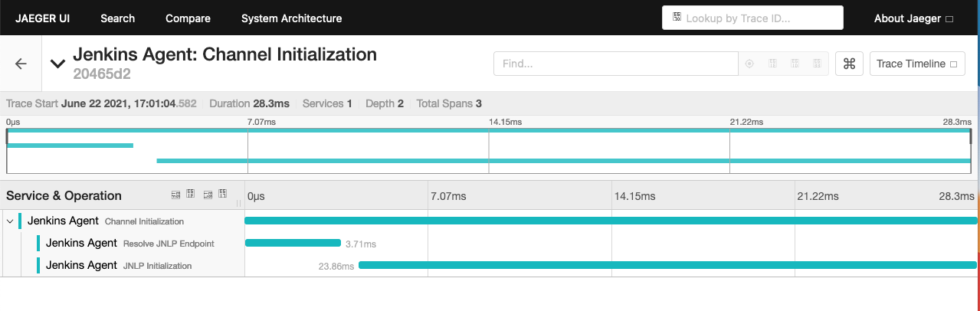Collapse the trace header chevron
Viewport: 980px width, 311px height.
tap(57, 64)
